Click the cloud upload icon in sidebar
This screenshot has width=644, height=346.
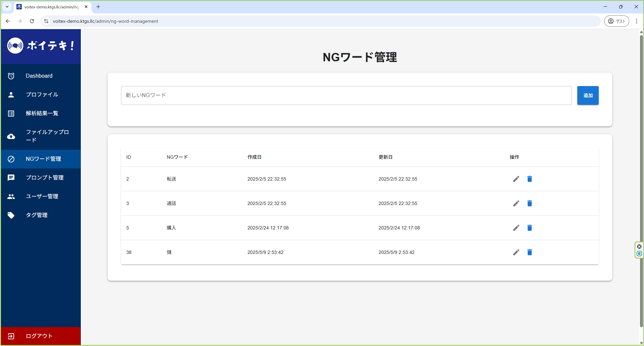coord(11,136)
